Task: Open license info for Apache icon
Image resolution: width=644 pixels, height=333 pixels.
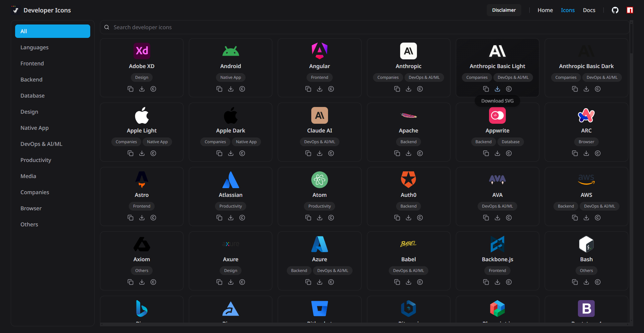Action: (x=420, y=153)
